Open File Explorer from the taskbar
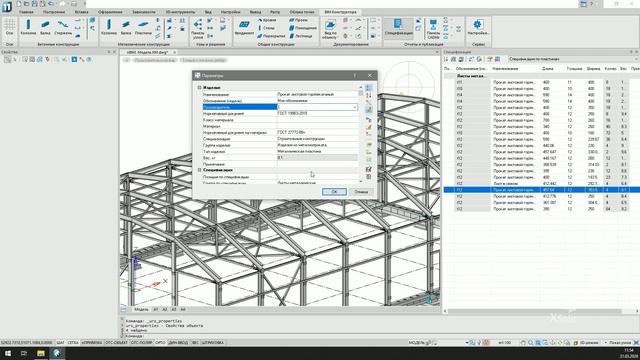Image resolution: width=640 pixels, height=360 pixels. coord(40,353)
